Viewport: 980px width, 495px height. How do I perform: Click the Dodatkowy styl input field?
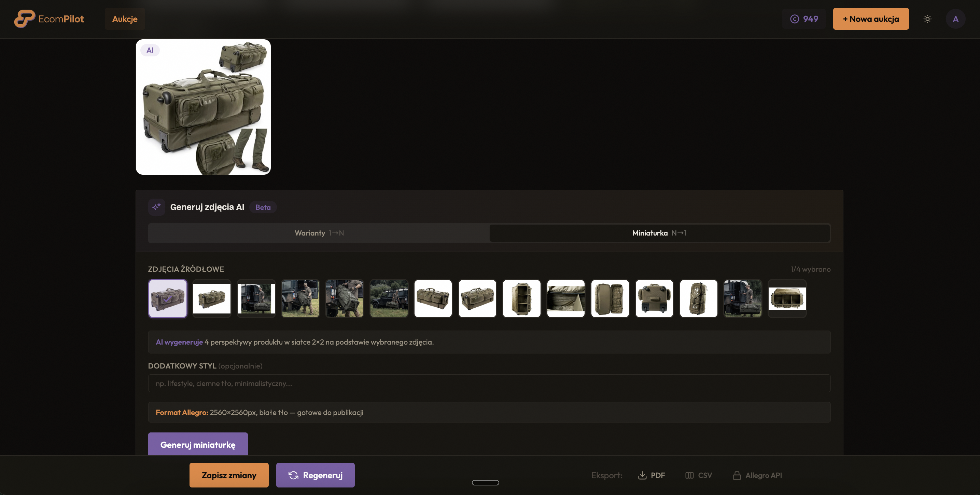(x=489, y=384)
